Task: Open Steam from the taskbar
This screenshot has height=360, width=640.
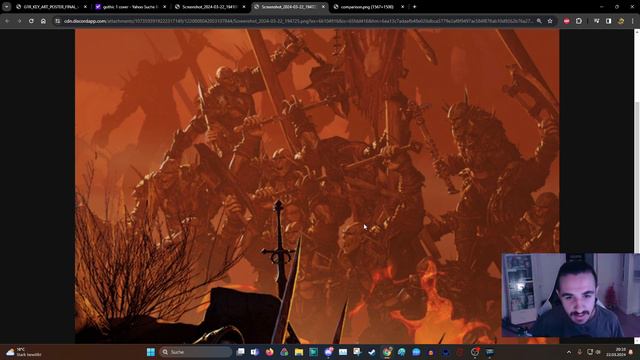Action: (371, 352)
